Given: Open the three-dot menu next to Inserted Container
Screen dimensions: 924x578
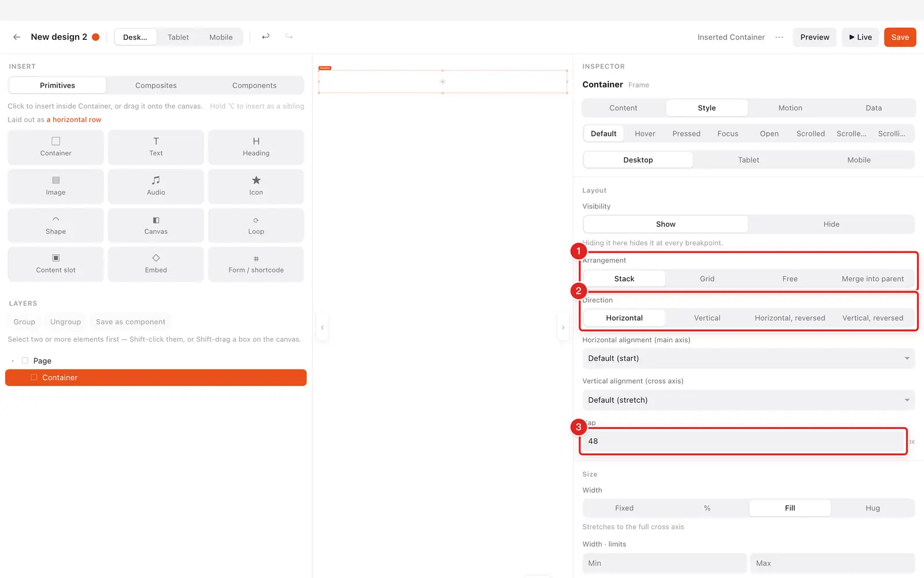Looking at the screenshot, I should (779, 37).
